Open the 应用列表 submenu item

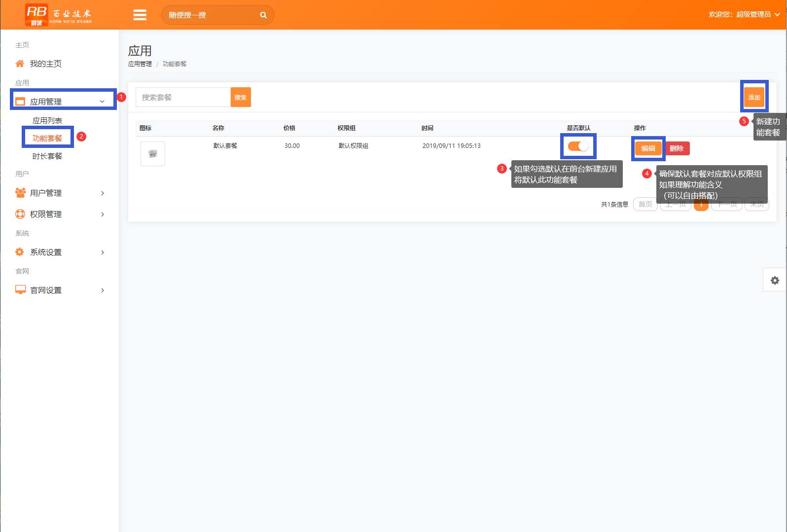click(x=47, y=120)
